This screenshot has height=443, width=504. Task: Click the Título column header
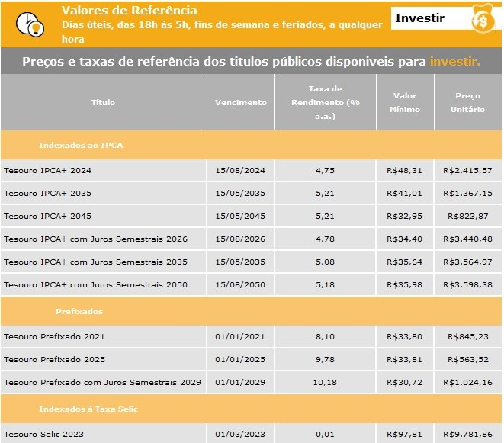[103, 102]
